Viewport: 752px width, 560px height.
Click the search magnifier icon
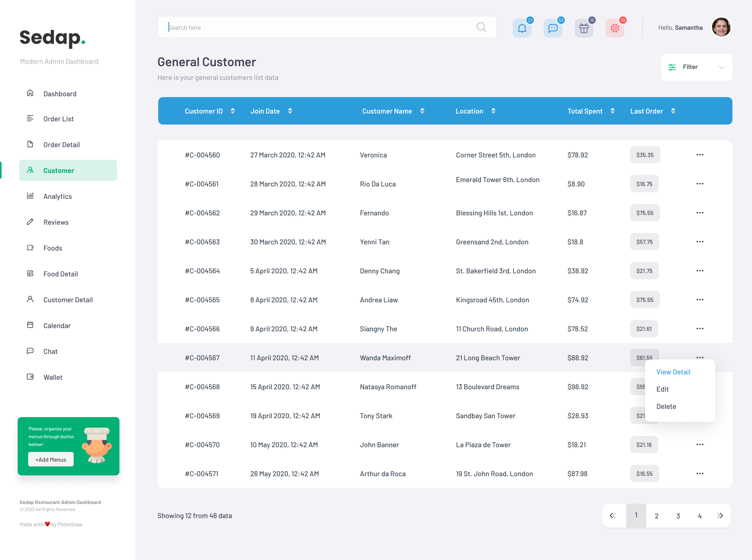(481, 27)
